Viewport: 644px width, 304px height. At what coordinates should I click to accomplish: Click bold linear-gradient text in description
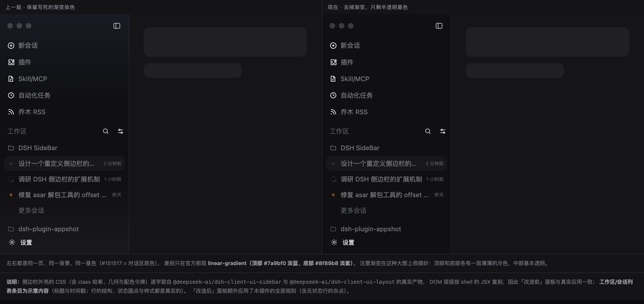280,263
